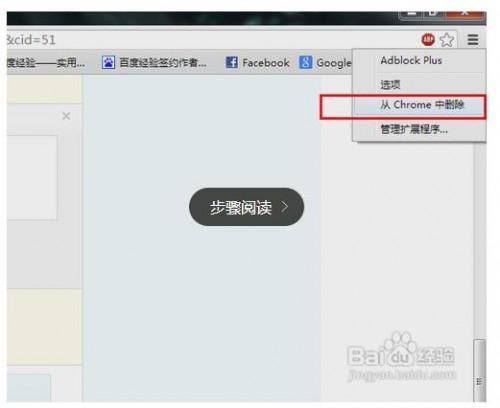Open the Facebook bookmark
This screenshot has width=500, height=408.
(x=258, y=62)
